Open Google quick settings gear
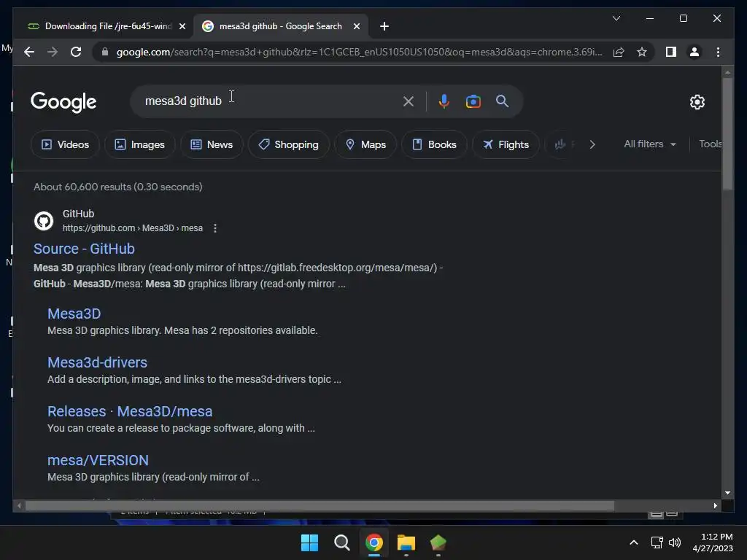Screen dimensions: 747x560 [x=697, y=101]
